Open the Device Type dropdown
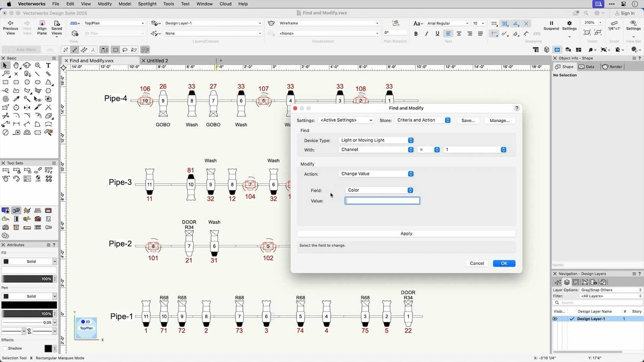Screen dimensions: 644x362 click(x=376, y=140)
